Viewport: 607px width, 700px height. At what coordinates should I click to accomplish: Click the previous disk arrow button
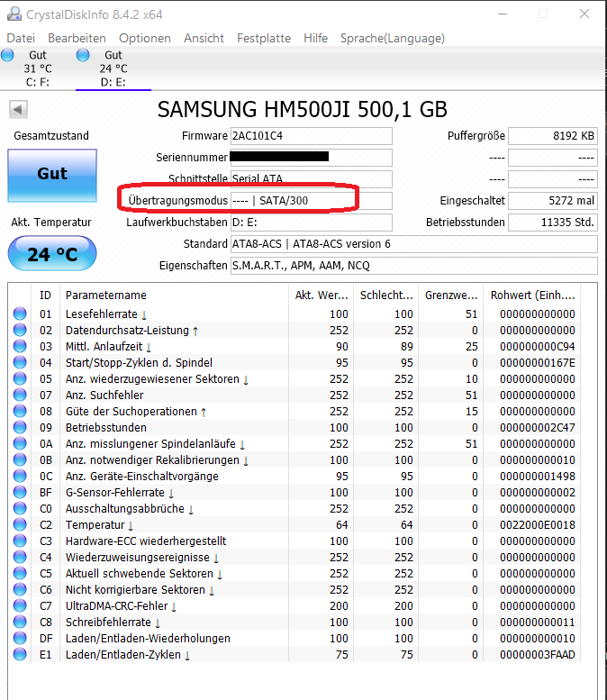pyautogui.click(x=18, y=109)
